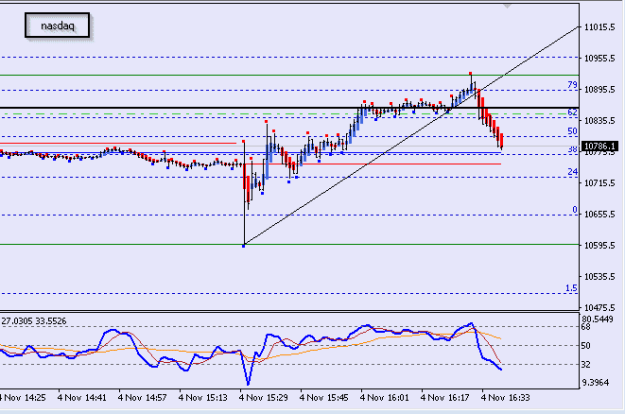Click the Fibonacci level label 79
The width and height of the screenshot is (625, 414).
coord(572,84)
